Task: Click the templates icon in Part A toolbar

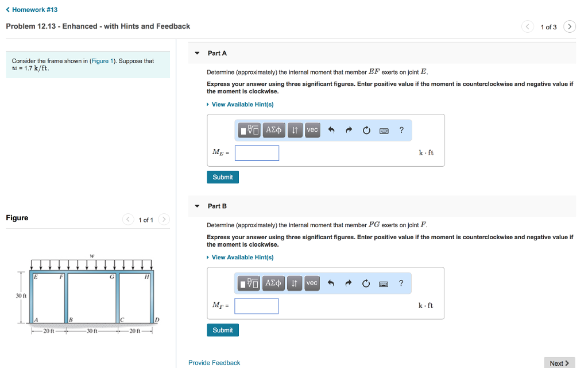Action: click(x=250, y=131)
